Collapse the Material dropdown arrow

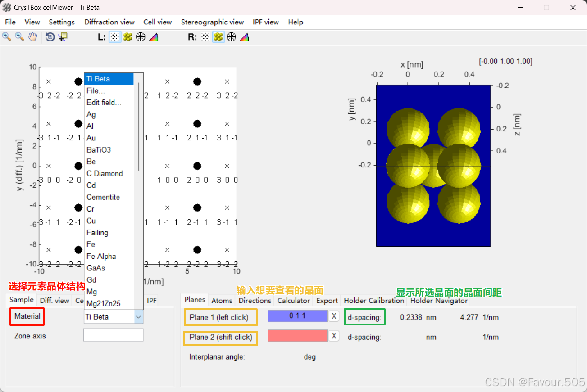(138, 317)
